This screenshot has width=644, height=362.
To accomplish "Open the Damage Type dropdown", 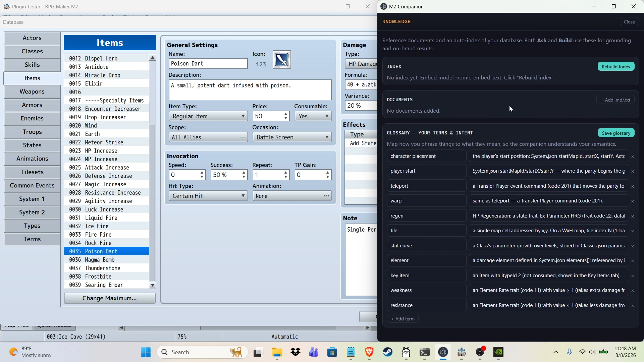I will point(361,64).
